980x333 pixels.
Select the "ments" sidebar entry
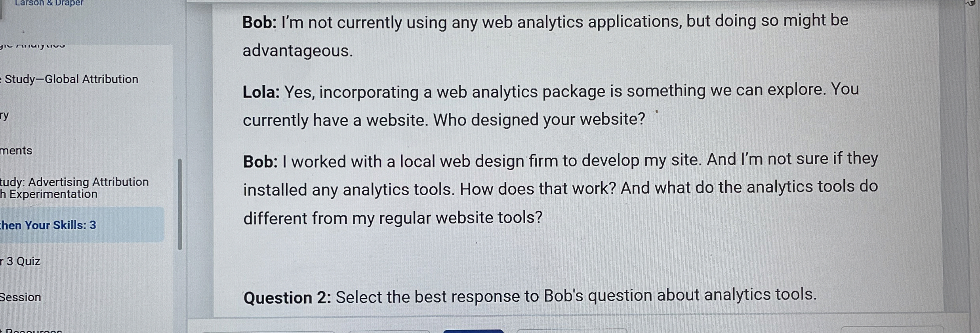16,150
